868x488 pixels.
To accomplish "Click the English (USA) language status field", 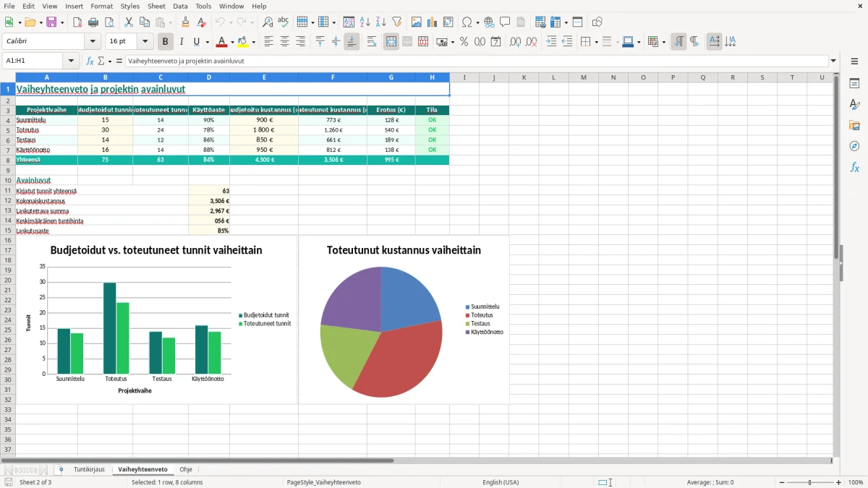I will click(x=501, y=482).
